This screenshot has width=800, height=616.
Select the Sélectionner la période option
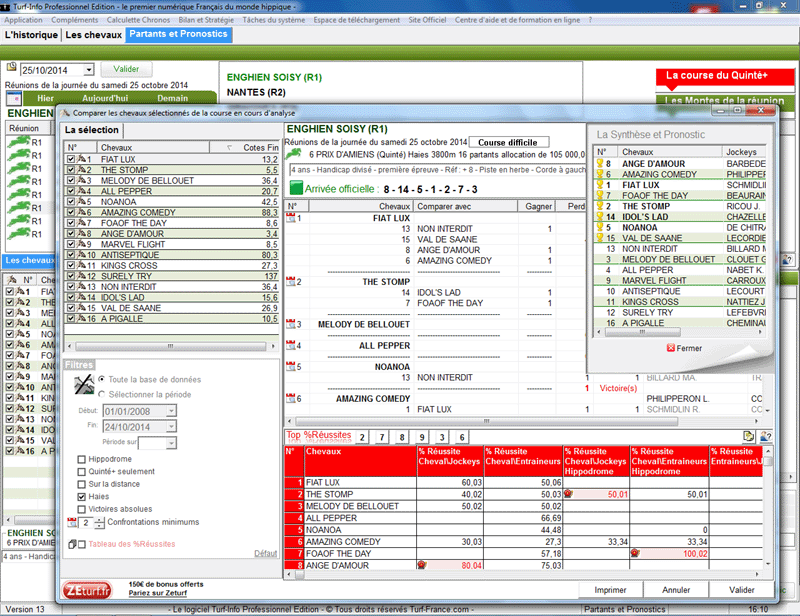[x=102, y=395]
